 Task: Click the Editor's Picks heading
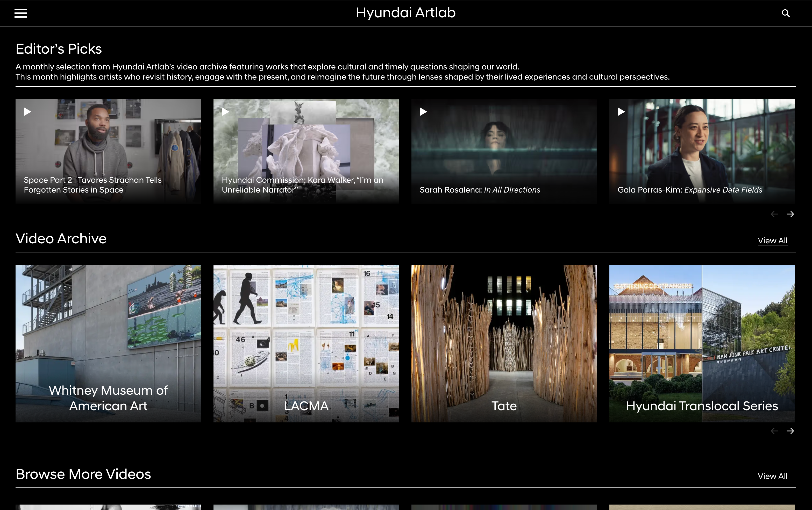(x=59, y=49)
